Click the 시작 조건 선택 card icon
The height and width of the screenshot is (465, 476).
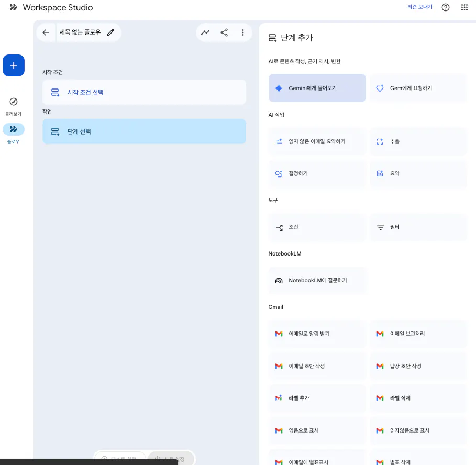[x=56, y=92]
